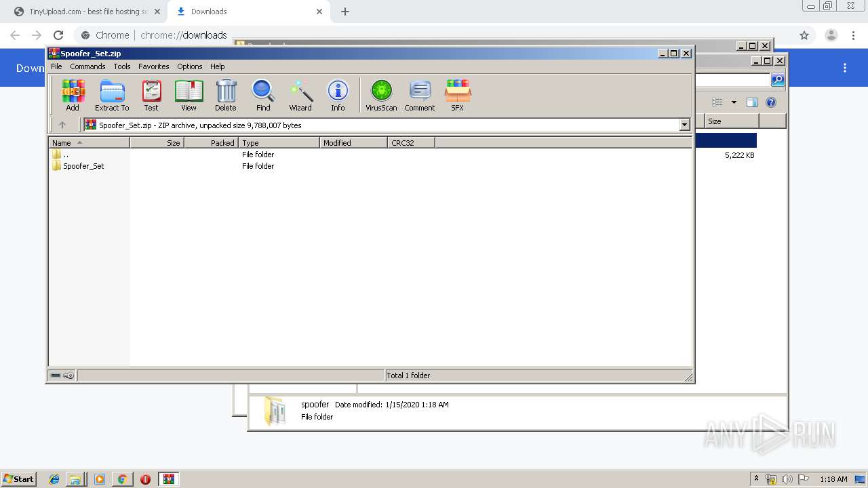Switch to Chrome from taskbar
This screenshot has width=868, height=488.
(122, 479)
